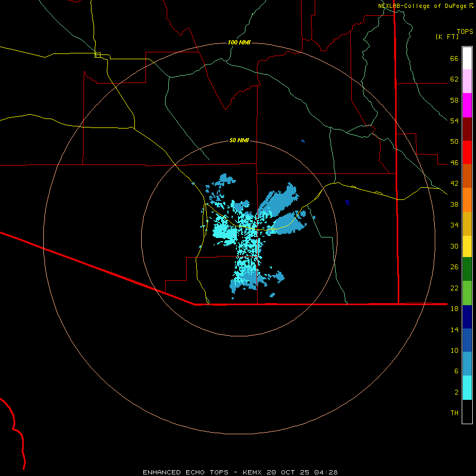Select the light green legend swatch
This screenshot has height=476, width=476.
pyautogui.click(x=467, y=293)
